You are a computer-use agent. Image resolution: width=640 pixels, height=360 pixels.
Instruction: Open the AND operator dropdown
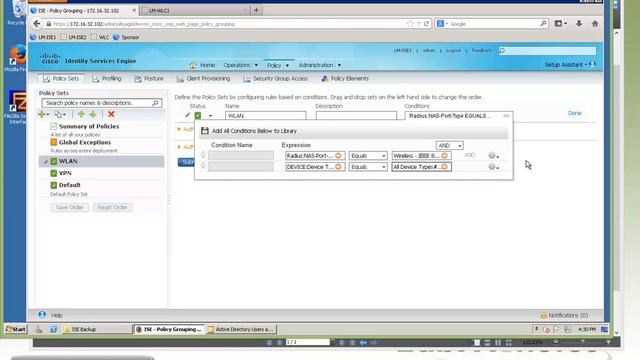click(449, 145)
